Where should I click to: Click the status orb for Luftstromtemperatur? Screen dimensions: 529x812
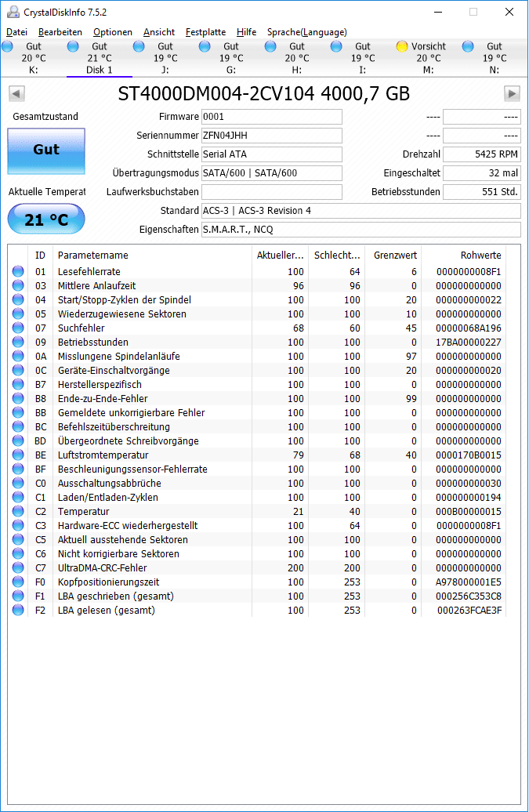[x=18, y=454]
